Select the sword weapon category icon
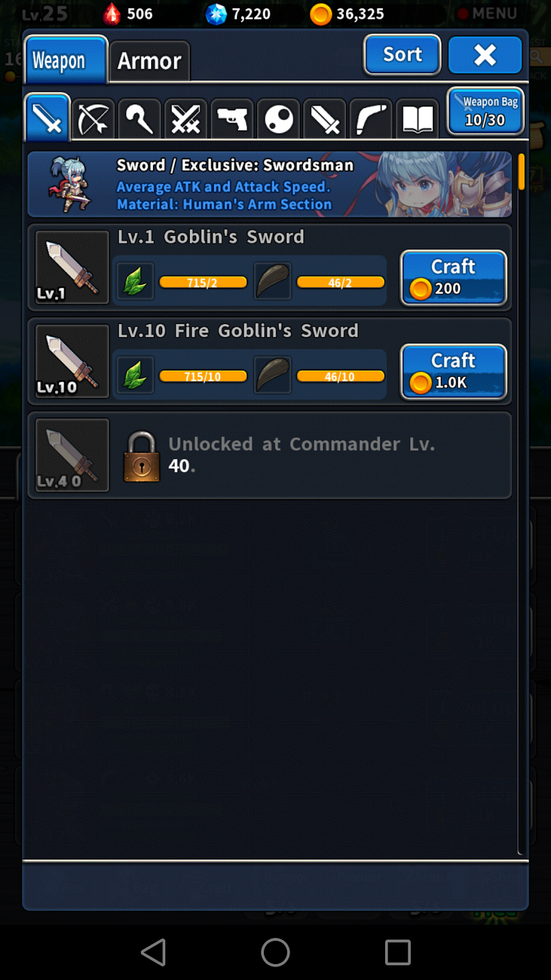The height and width of the screenshot is (980, 551). click(47, 118)
